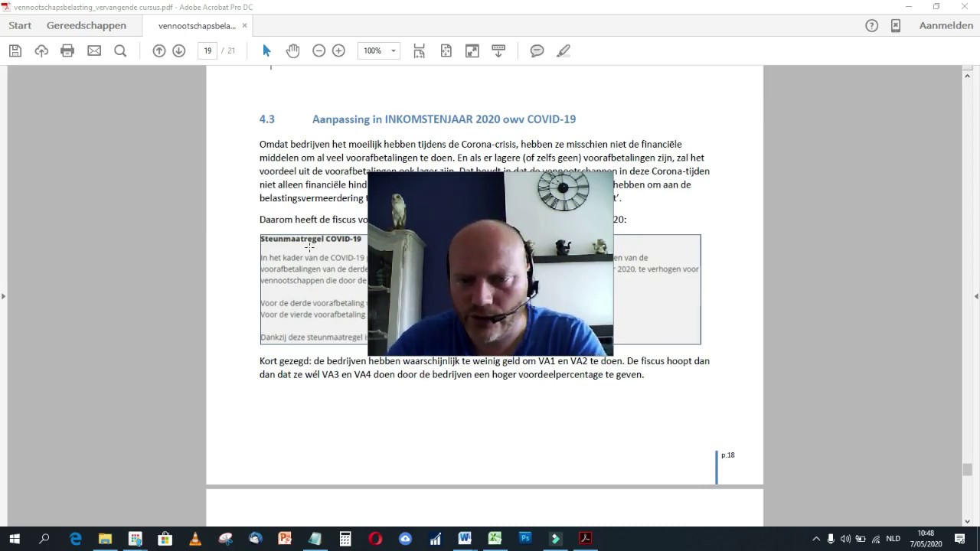This screenshot has height=551, width=980.
Task: Click the fit width scrolling mode icon
Action: (x=420, y=51)
